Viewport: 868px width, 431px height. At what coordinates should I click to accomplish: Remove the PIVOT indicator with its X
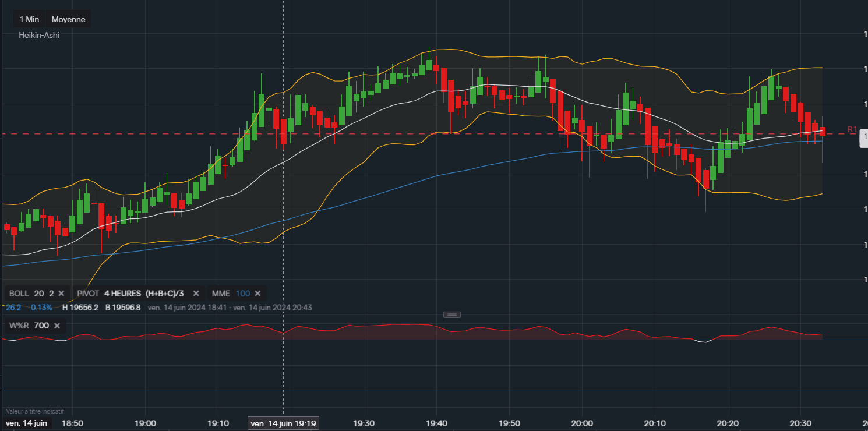pyautogui.click(x=196, y=294)
